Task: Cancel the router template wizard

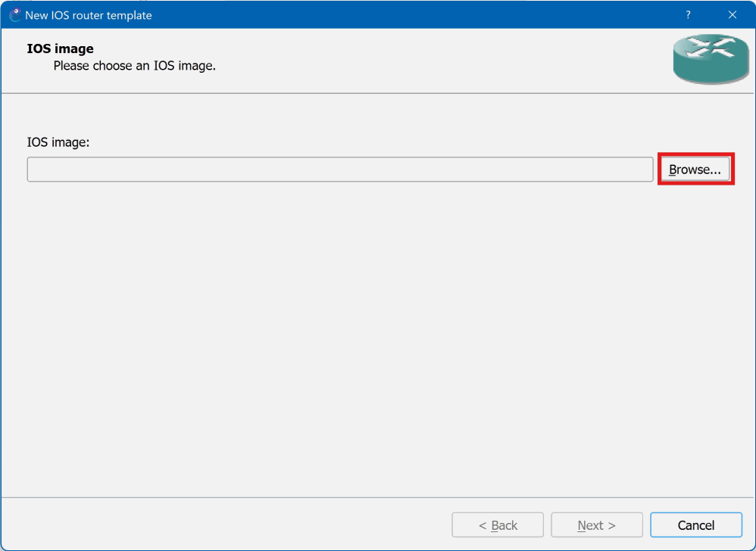Action: pos(695,525)
